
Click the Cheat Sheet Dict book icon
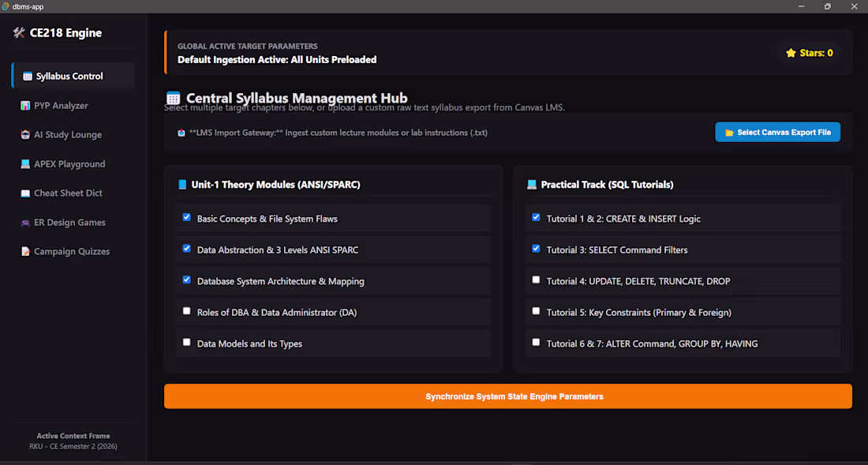[25, 193]
